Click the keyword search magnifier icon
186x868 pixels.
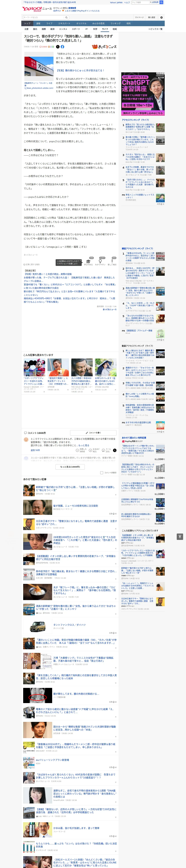point(66,18)
